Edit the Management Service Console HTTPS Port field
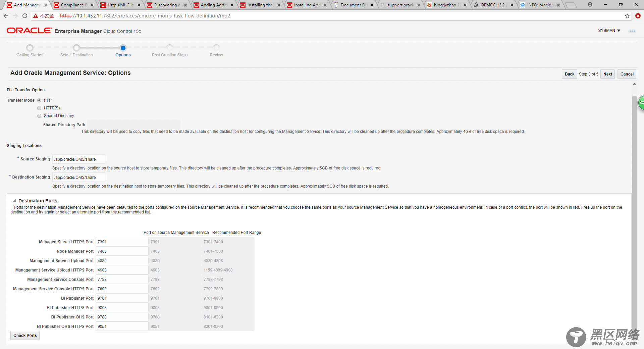Image resolution: width=644 pixels, height=349 pixels. coord(122,289)
